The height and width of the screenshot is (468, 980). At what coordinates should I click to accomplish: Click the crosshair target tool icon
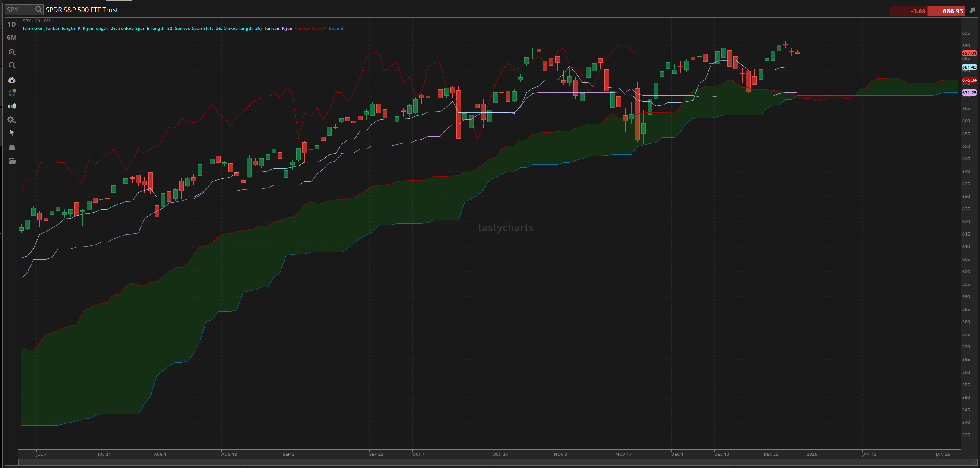12,93
